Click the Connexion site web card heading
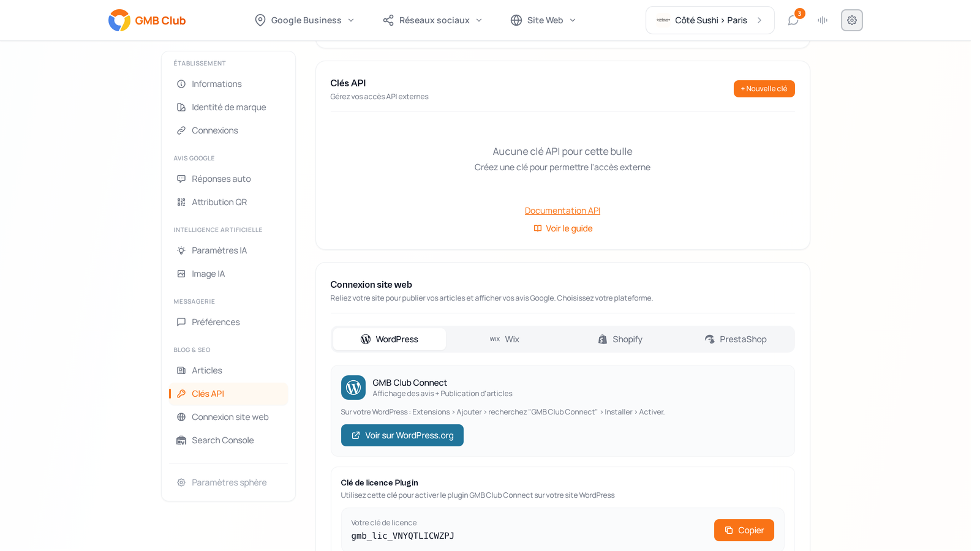980x551 pixels. click(371, 285)
